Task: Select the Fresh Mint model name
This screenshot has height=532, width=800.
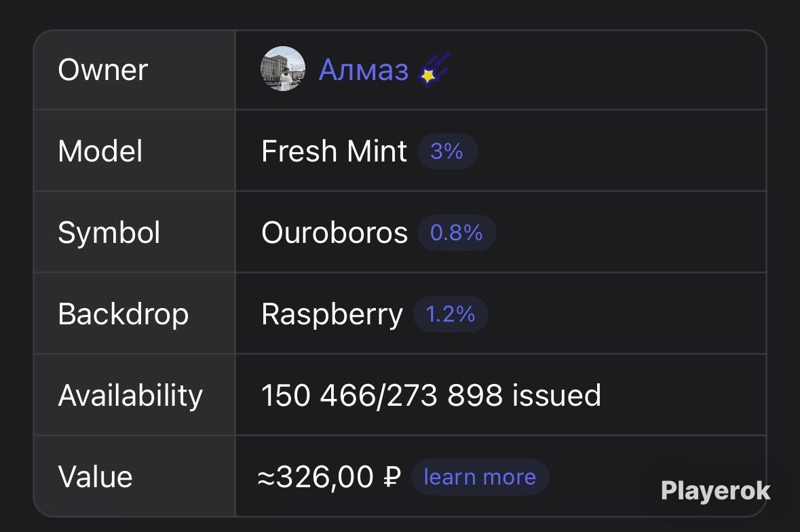Action: click(335, 151)
